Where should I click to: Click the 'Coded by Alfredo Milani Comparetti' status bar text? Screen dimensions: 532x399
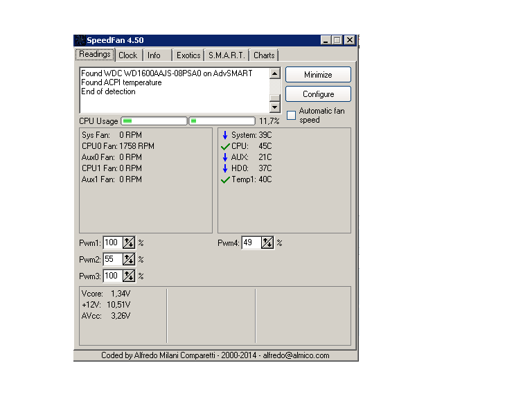(x=215, y=355)
